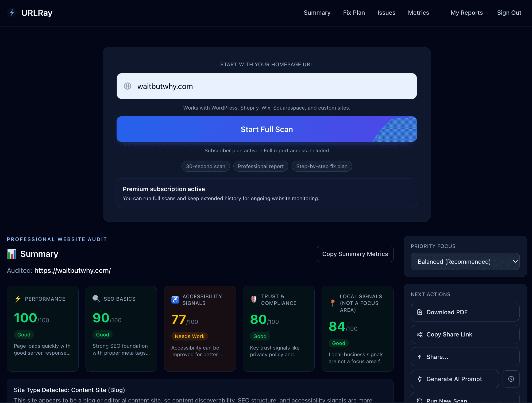Open the Priority Focus dropdown

pyautogui.click(x=465, y=261)
